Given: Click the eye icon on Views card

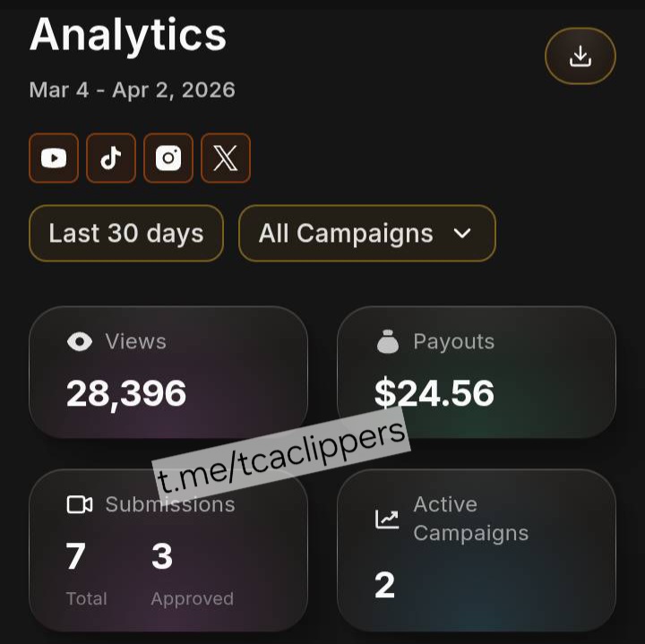Looking at the screenshot, I should tap(80, 341).
